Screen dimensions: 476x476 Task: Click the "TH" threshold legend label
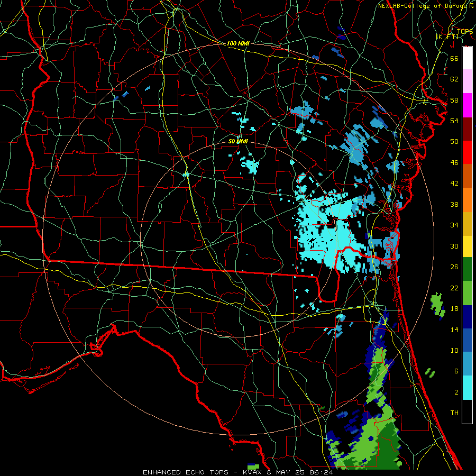pos(454,413)
